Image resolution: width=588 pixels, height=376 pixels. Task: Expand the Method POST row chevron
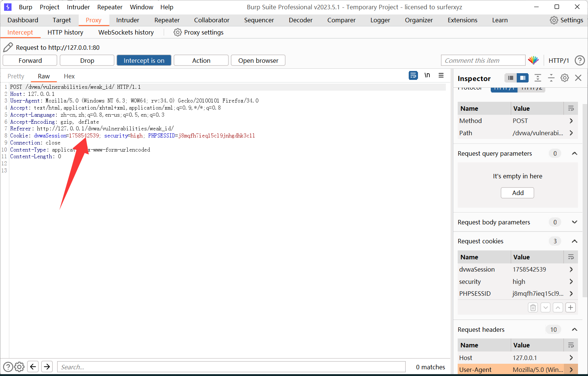571,121
